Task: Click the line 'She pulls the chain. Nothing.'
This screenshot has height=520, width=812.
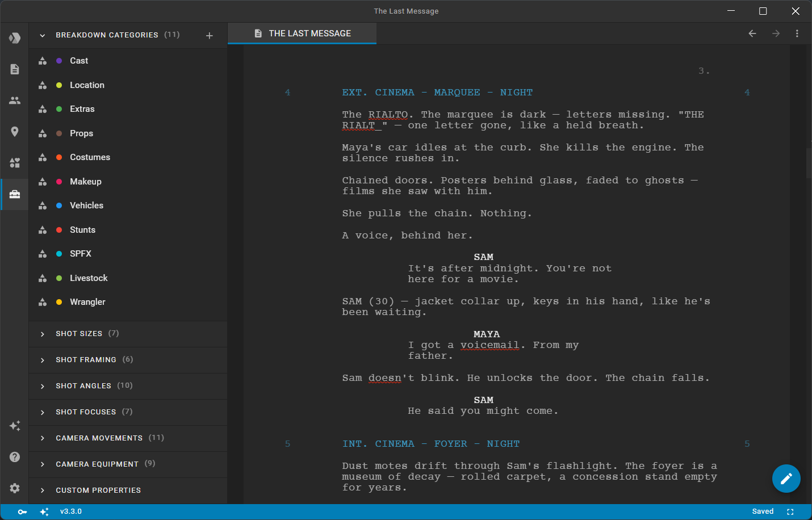Action: (437, 213)
